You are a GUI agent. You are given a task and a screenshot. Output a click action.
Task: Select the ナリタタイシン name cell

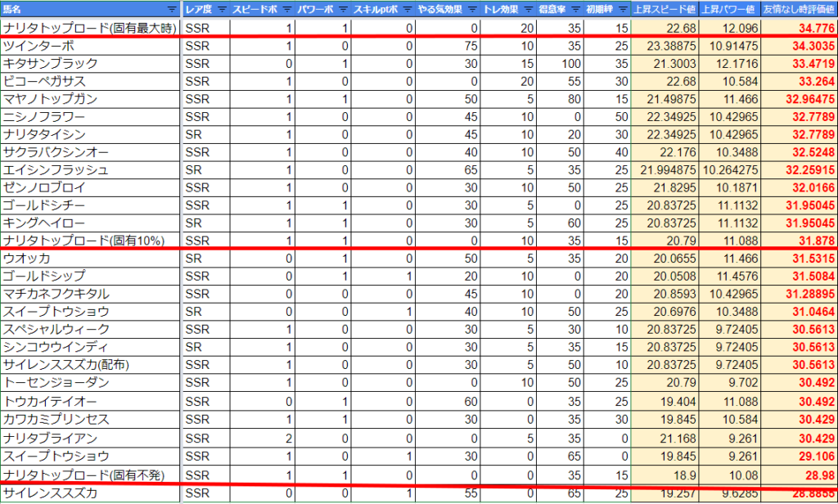(90, 134)
